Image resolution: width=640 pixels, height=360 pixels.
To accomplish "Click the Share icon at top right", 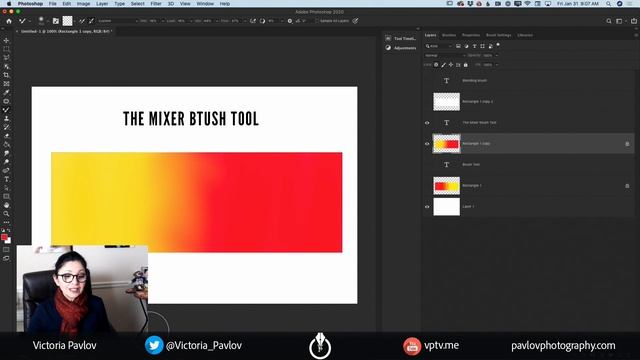I will (x=634, y=21).
